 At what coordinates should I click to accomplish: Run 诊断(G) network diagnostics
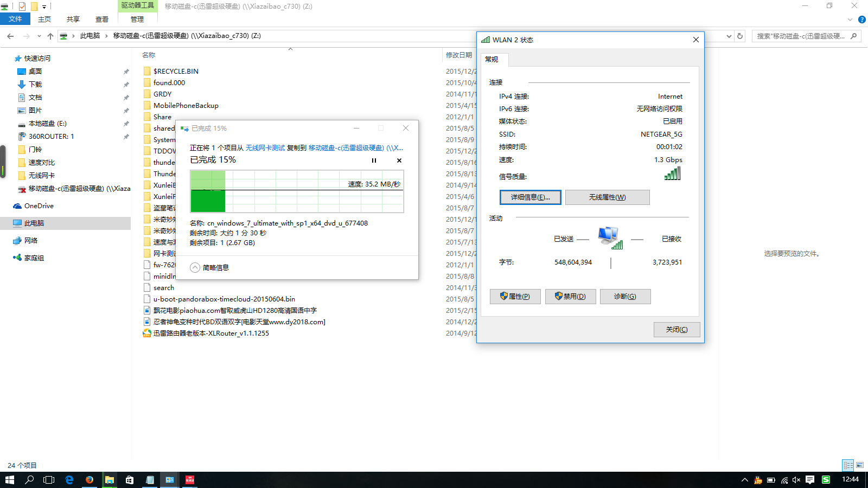[x=625, y=297]
